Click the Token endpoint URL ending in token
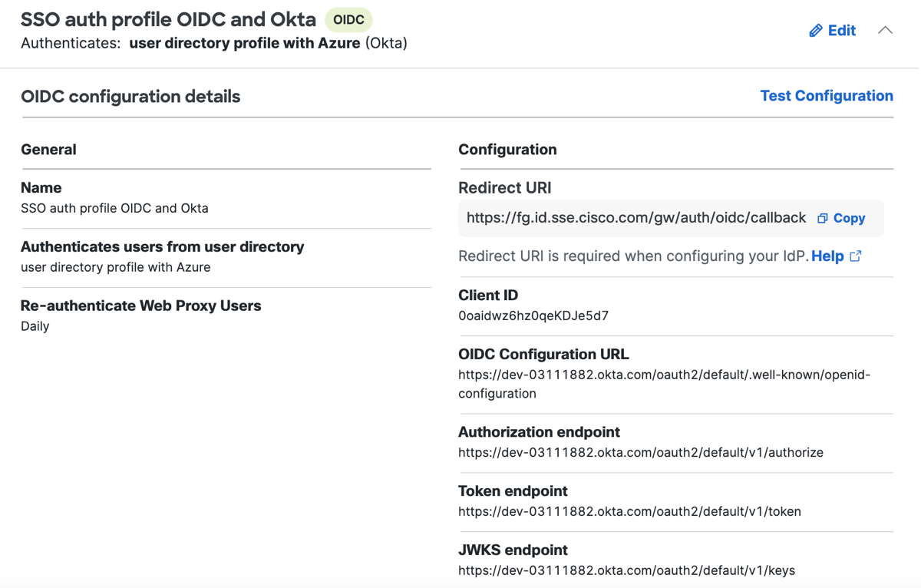 pyautogui.click(x=629, y=511)
